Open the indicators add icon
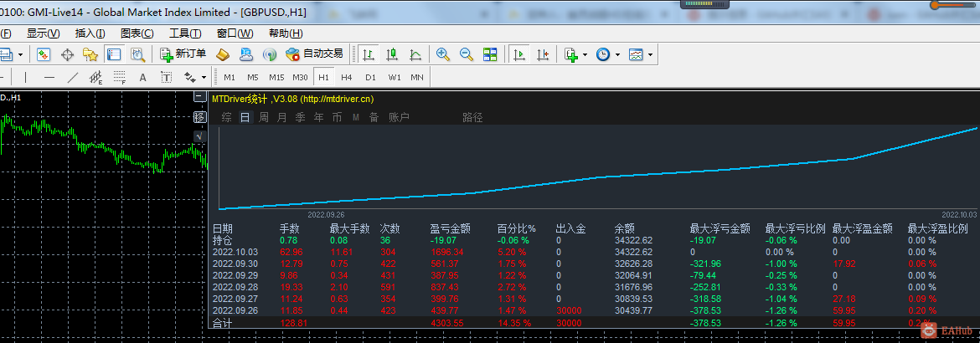This screenshot has height=343, width=980. point(570,54)
